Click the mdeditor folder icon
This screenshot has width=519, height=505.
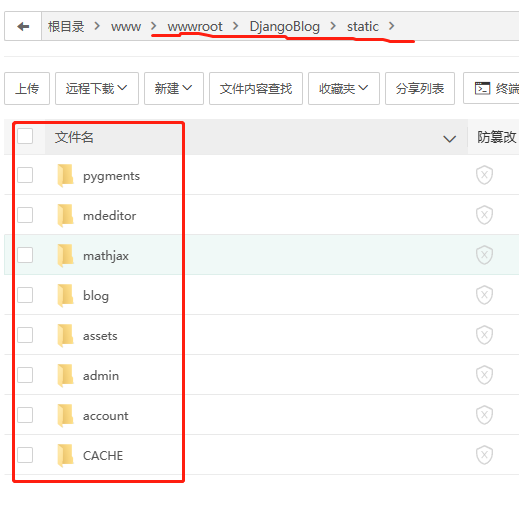65,216
